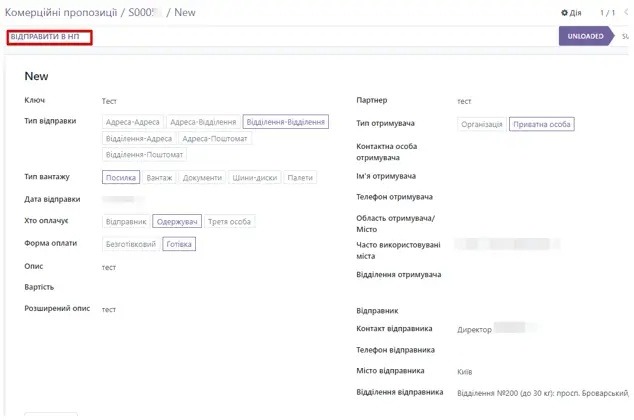Set recipient type to Організація
The width and height of the screenshot is (634, 420).
coord(482,124)
